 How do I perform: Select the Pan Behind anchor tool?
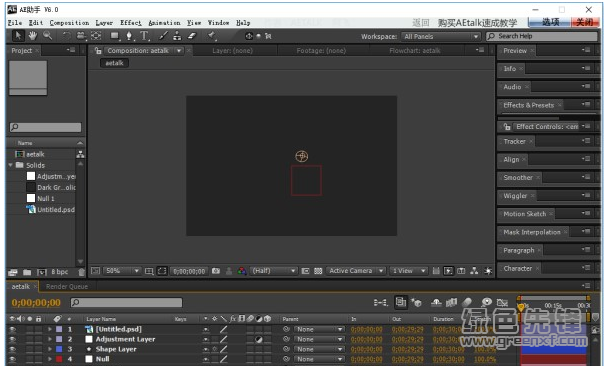96,36
